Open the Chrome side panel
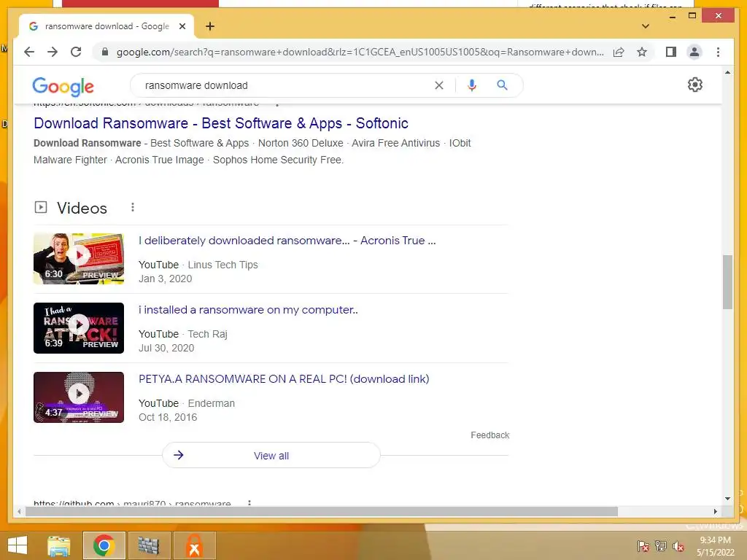This screenshot has width=747, height=560. coord(671,52)
